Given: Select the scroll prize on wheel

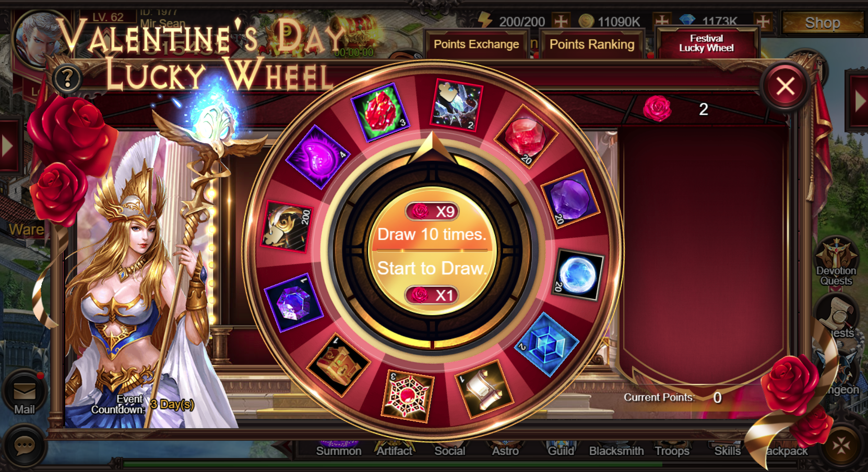Looking at the screenshot, I should [x=484, y=389].
